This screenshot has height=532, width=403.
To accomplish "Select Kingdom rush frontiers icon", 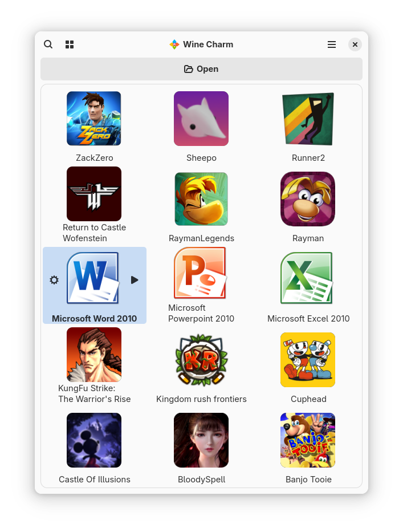I will (201, 360).
